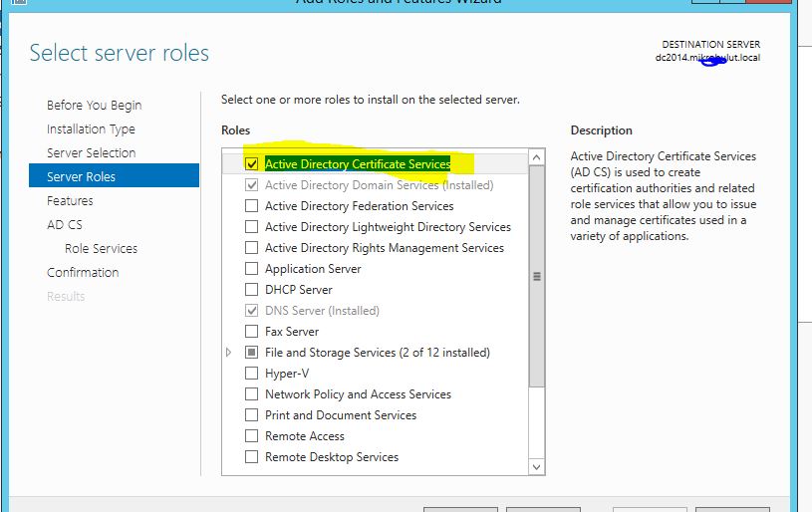Viewport: 812px width, 512px height.
Task: Select Active Directory Domain Services (Installed) row
Action: (x=379, y=185)
